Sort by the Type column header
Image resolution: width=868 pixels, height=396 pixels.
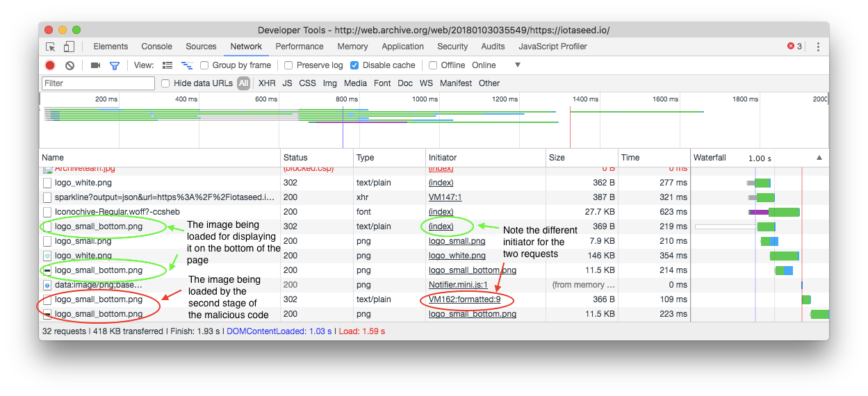click(389, 158)
